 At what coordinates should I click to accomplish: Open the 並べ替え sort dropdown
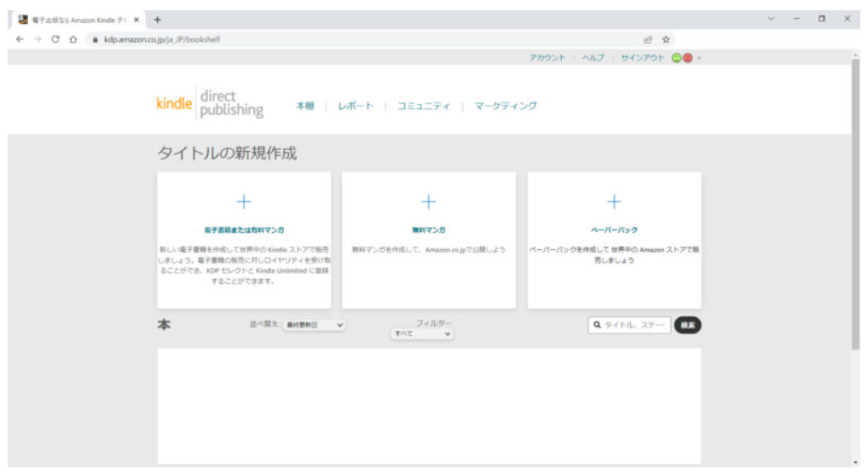315,325
